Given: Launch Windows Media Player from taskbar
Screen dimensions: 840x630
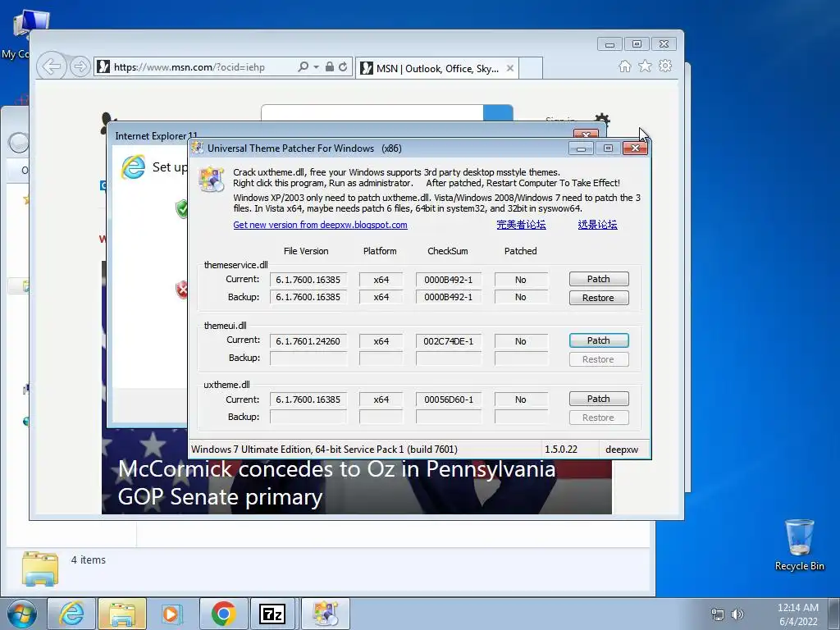Looking at the screenshot, I should pyautogui.click(x=172, y=614).
